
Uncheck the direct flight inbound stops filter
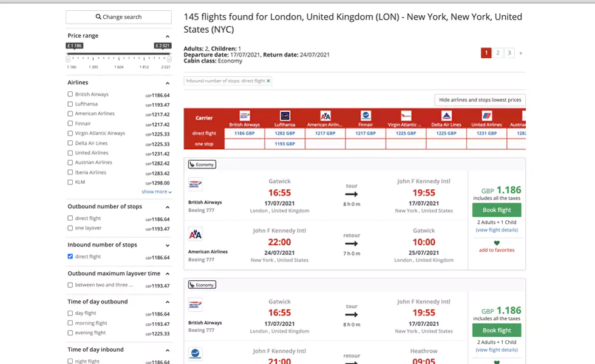coord(70,257)
